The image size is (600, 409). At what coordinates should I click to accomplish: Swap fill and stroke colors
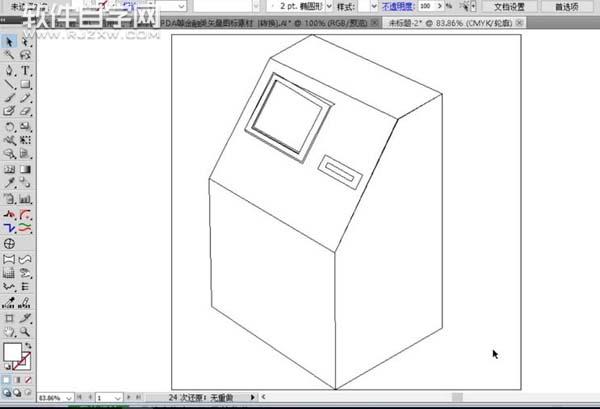click(x=28, y=345)
